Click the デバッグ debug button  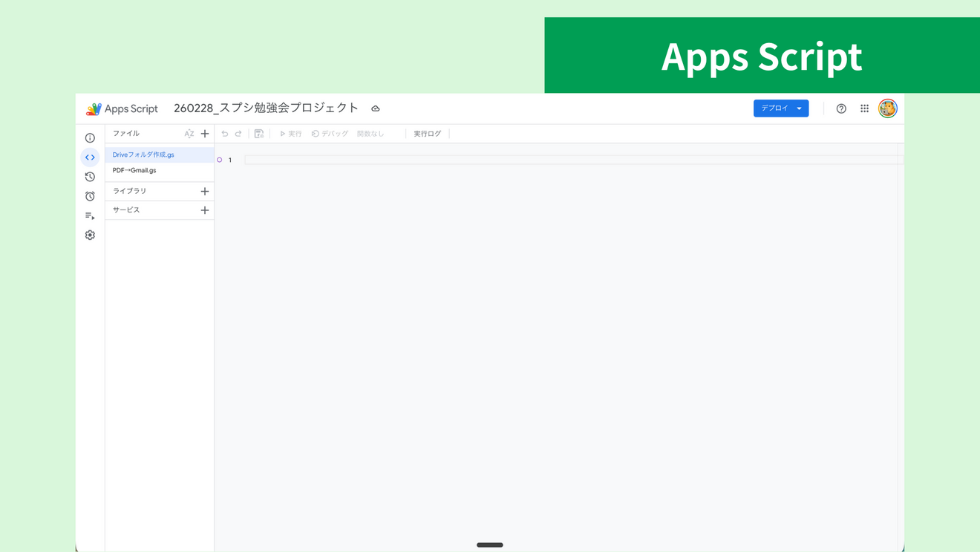coord(330,134)
